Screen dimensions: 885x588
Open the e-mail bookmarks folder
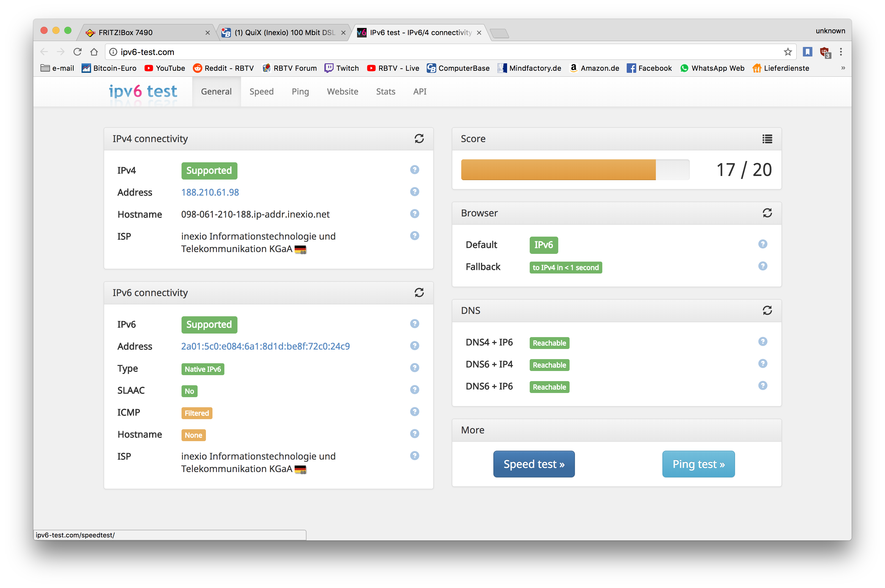coord(57,68)
